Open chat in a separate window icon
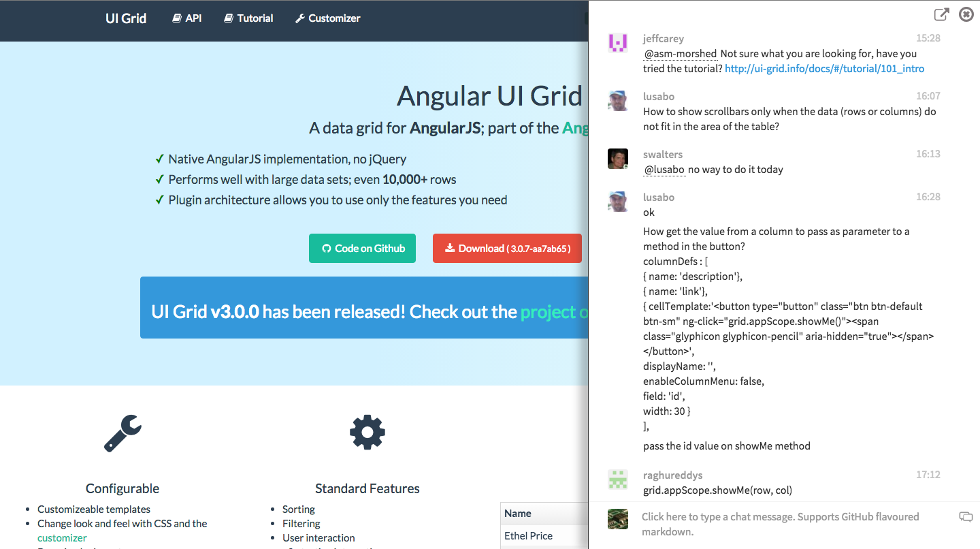Image resolution: width=980 pixels, height=549 pixels. coord(941,14)
